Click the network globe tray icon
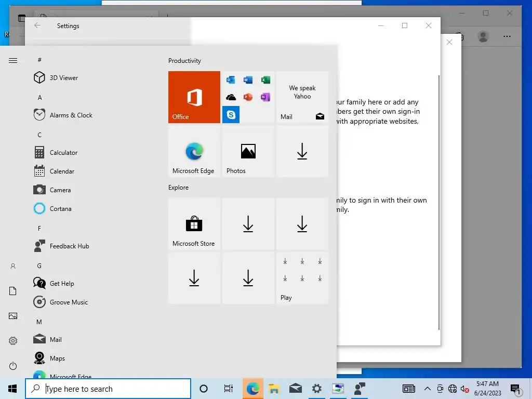This screenshot has width=532, height=399. 453,389
